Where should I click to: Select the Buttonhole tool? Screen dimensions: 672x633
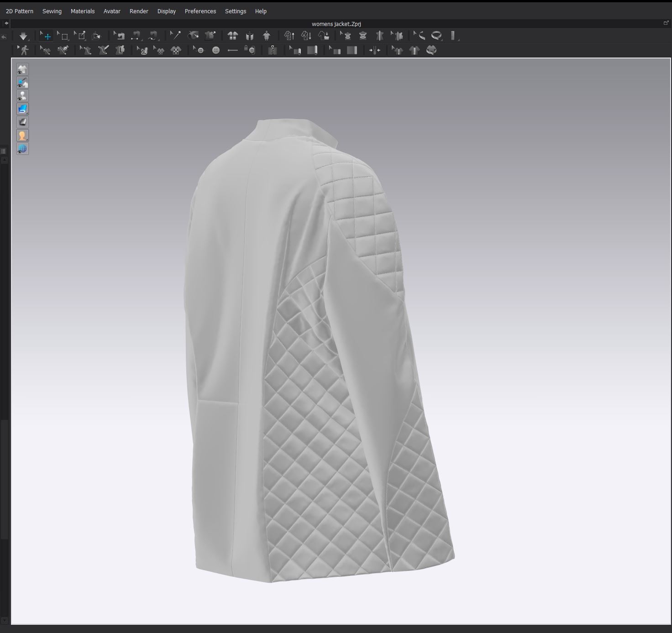[x=233, y=50]
